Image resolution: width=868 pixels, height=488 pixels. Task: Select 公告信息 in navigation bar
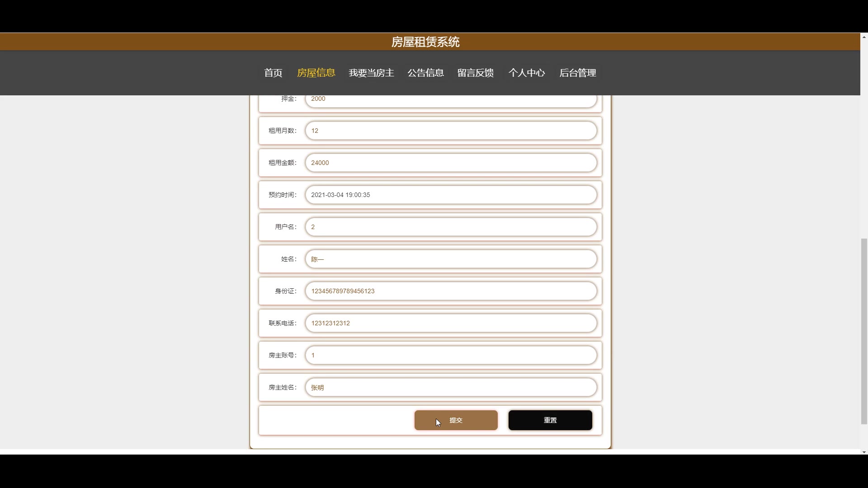(x=425, y=73)
